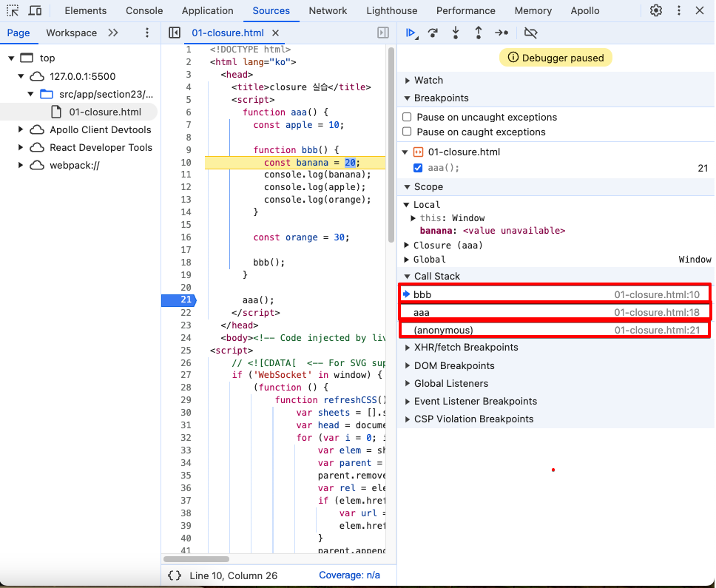Screen dimensions: 716x588
Task: Remove the line 21 breakpoint marker in gutter
Action: pyautogui.click(x=179, y=300)
